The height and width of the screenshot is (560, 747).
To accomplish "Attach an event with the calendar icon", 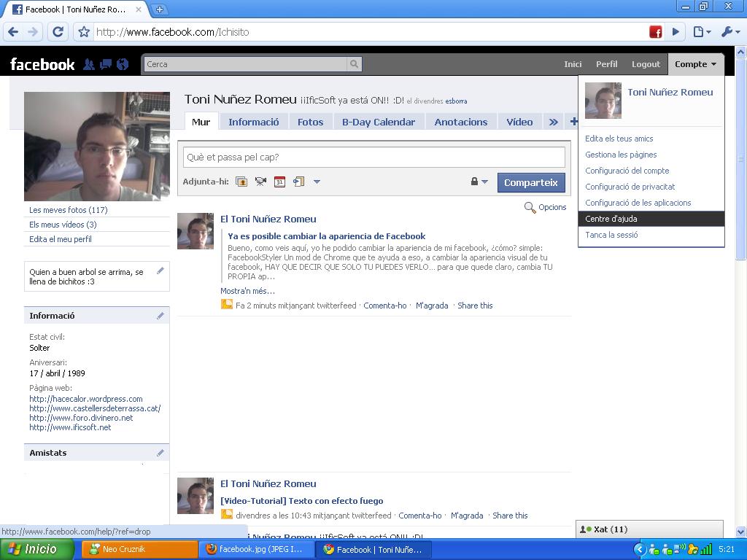I will coord(279,182).
